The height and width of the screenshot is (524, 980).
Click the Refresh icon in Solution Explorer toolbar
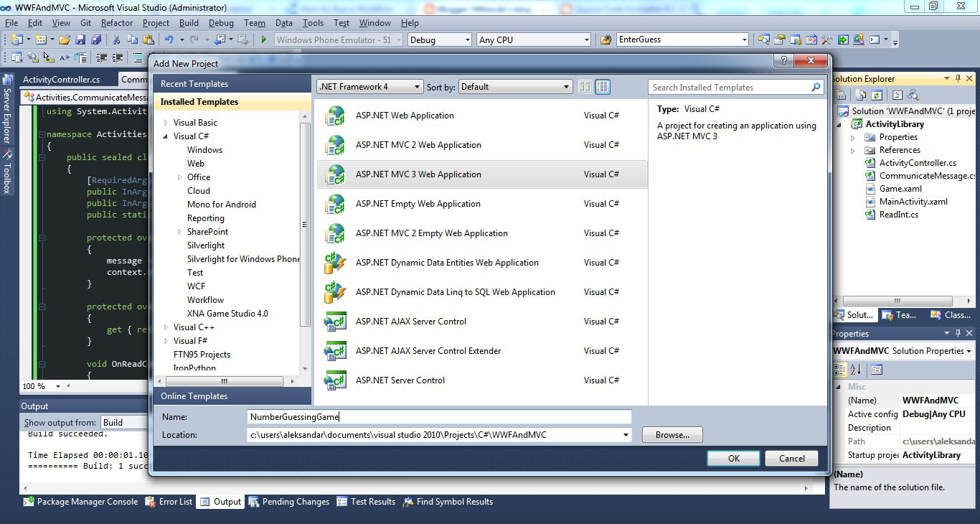pos(877,95)
